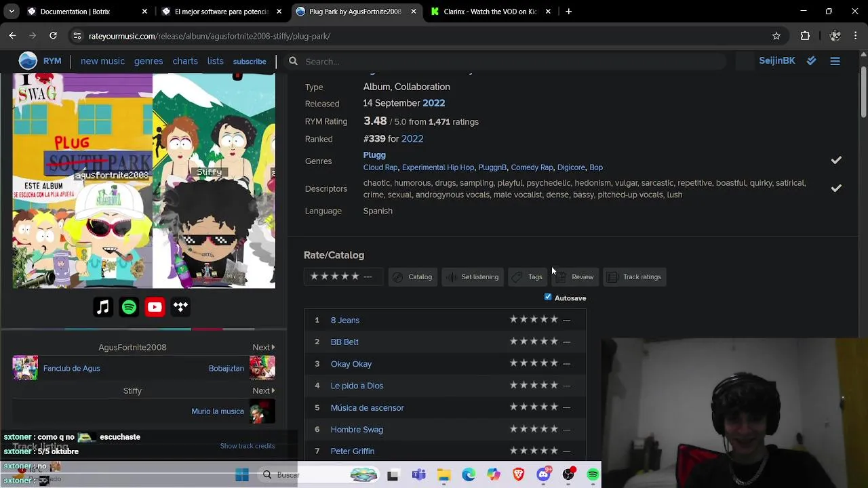
Task: Open the RYM hamburger menu
Action: [x=835, y=61]
